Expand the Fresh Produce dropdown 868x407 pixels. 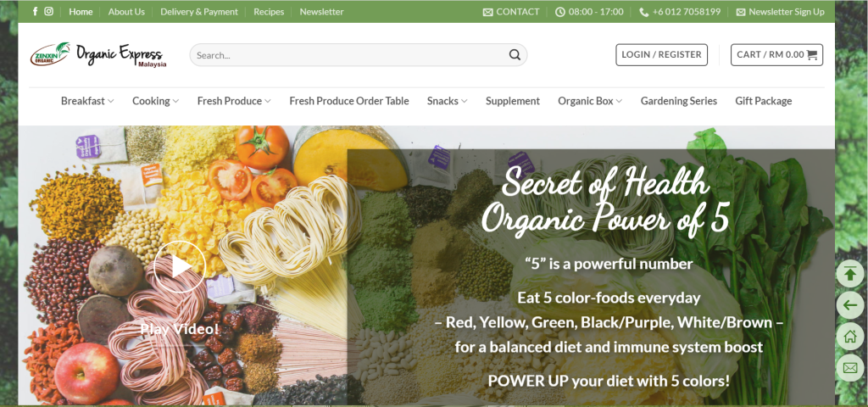coord(234,101)
